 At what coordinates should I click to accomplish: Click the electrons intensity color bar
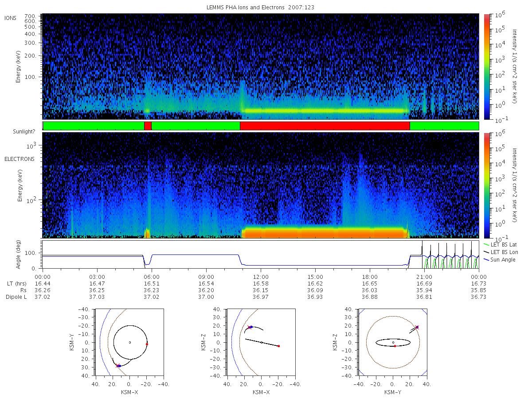[486, 185]
